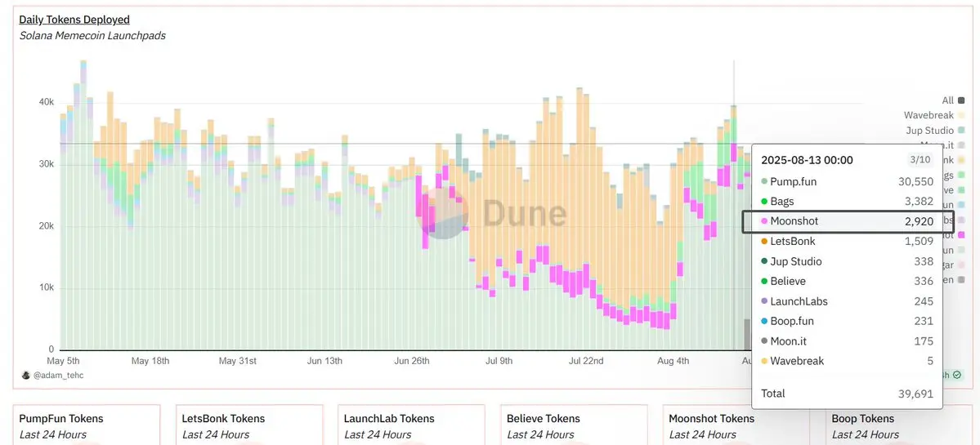Click the May 31st x-axis label

pos(238,361)
